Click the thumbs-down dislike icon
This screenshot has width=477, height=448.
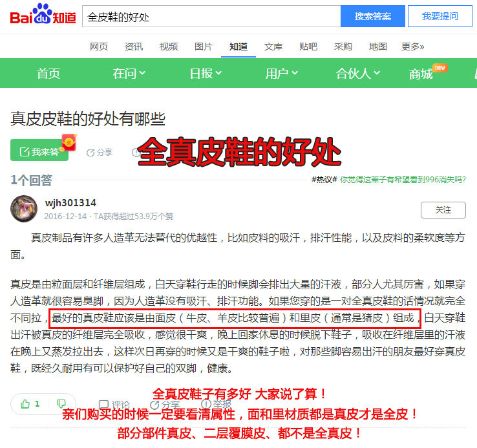pos(61,404)
